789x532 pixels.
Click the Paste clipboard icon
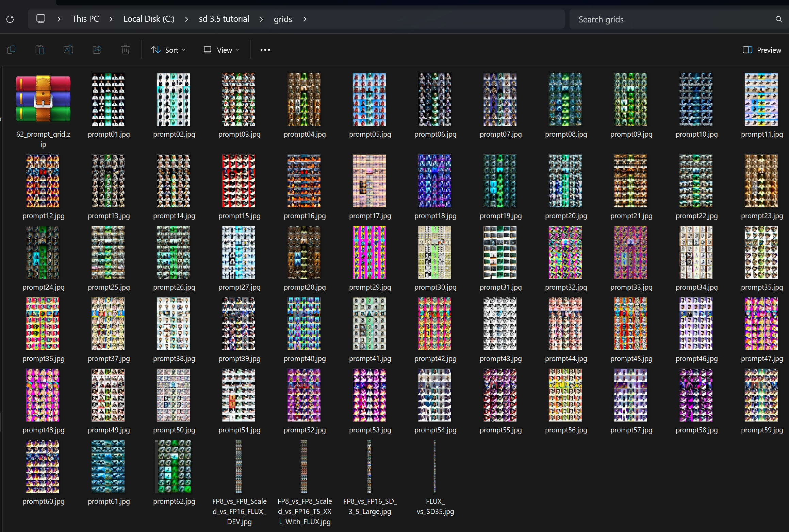coord(40,50)
